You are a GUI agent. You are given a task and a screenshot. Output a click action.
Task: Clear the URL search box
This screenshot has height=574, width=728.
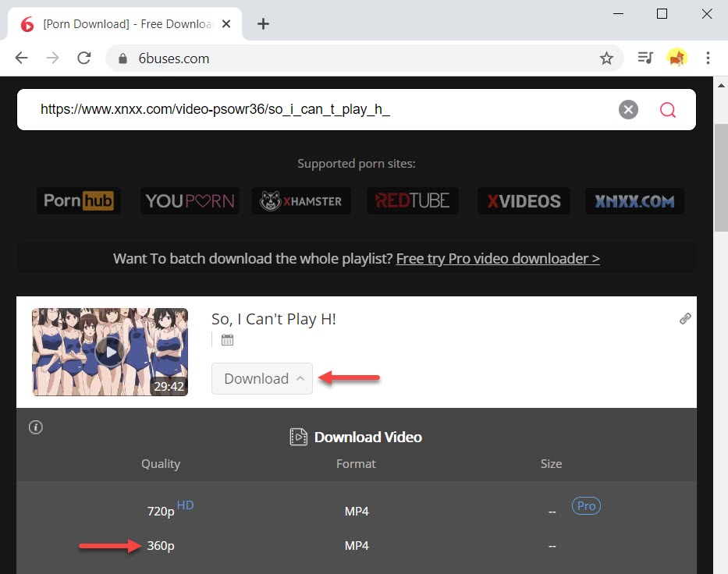click(628, 109)
